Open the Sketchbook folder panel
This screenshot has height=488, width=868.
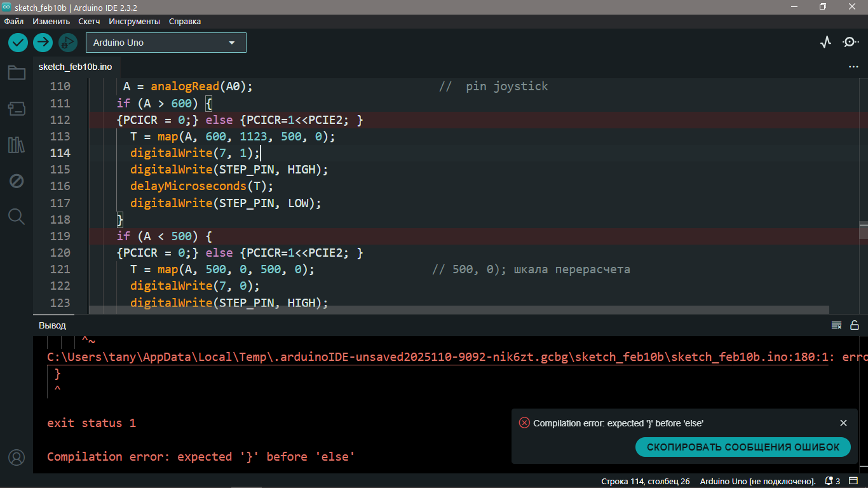pos(17,73)
